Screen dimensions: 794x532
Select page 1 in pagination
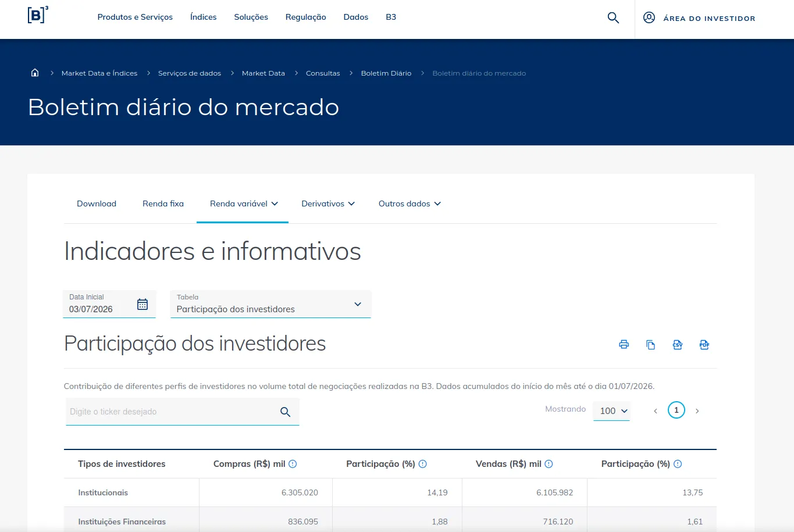pyautogui.click(x=676, y=410)
